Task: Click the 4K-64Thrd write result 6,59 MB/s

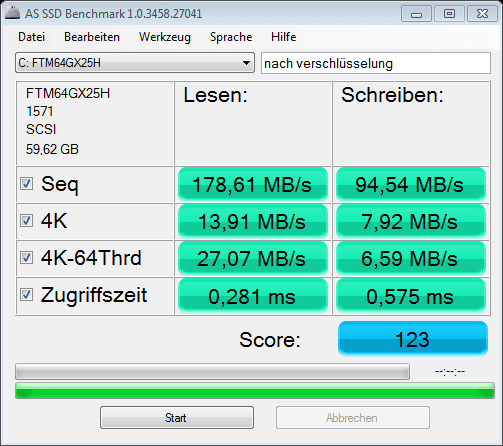Action: point(410,258)
